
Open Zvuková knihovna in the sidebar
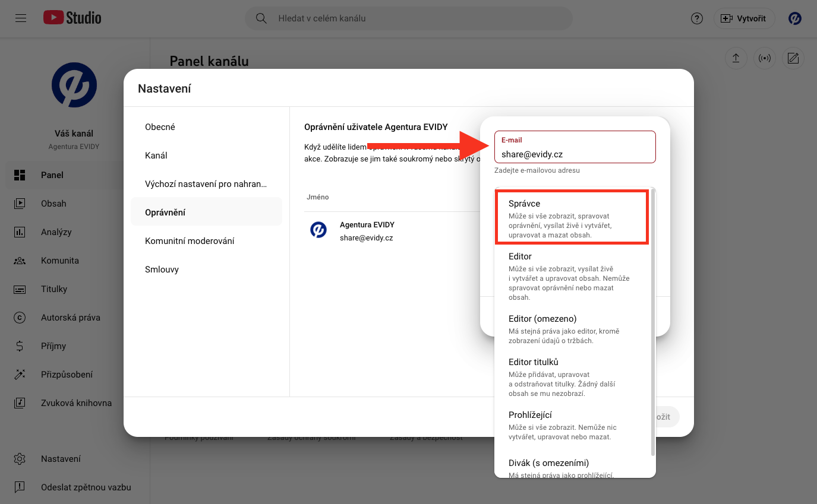pos(75,403)
